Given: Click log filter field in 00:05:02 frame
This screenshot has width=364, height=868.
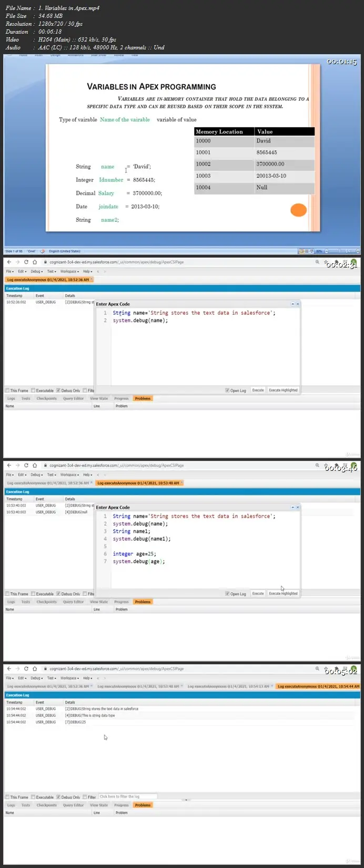Looking at the screenshot, I should click(127, 797).
